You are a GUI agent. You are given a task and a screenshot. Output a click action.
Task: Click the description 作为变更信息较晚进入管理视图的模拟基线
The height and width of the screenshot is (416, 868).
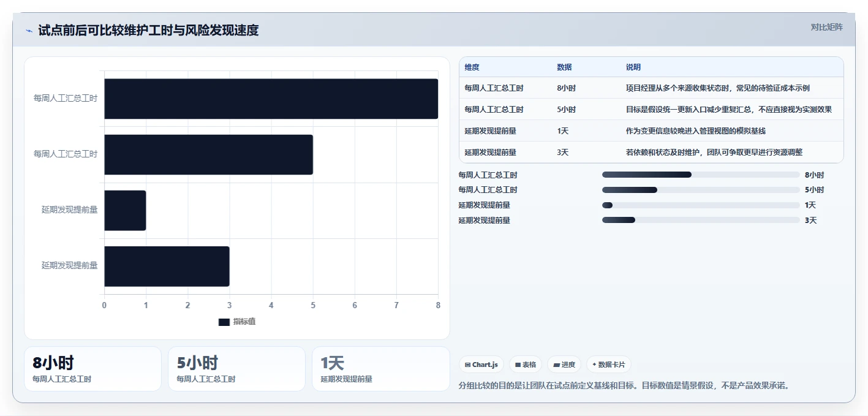[x=696, y=131]
